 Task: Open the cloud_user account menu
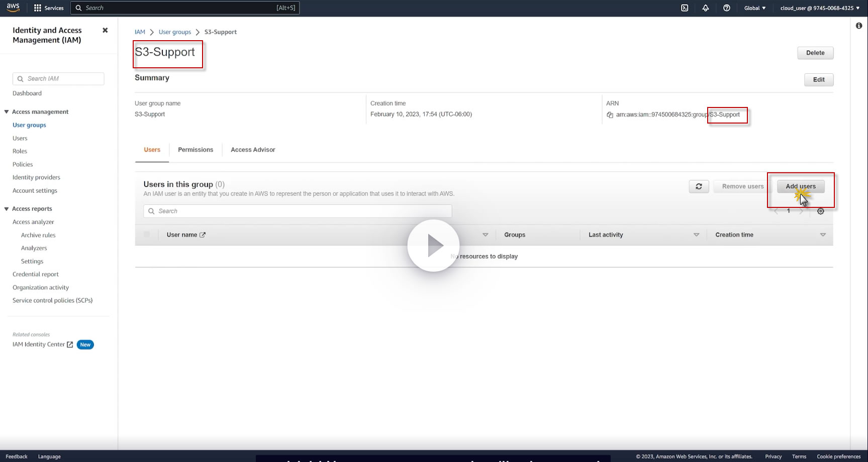820,8
